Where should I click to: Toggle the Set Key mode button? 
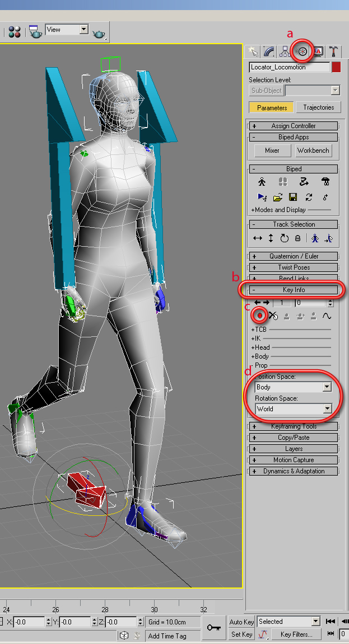[241, 634]
